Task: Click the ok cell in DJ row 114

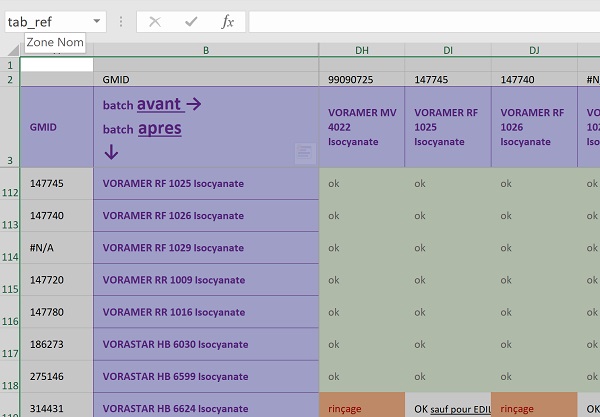Action: pos(534,248)
